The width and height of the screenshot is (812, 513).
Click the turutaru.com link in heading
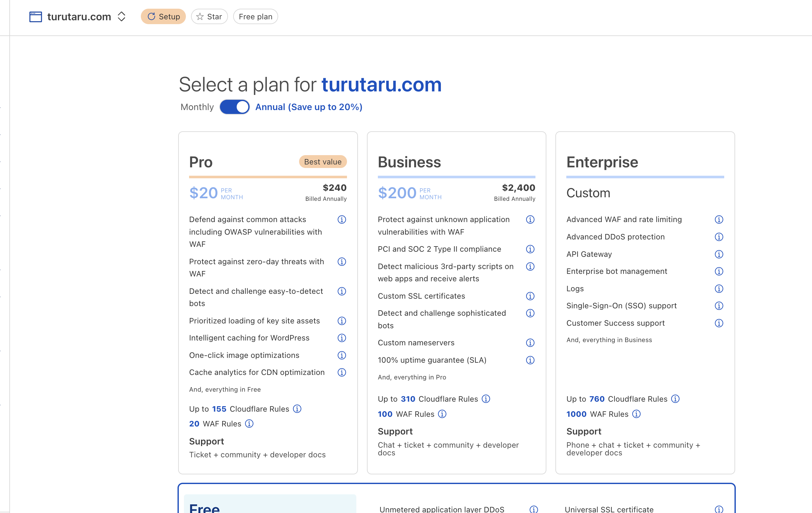(x=381, y=84)
